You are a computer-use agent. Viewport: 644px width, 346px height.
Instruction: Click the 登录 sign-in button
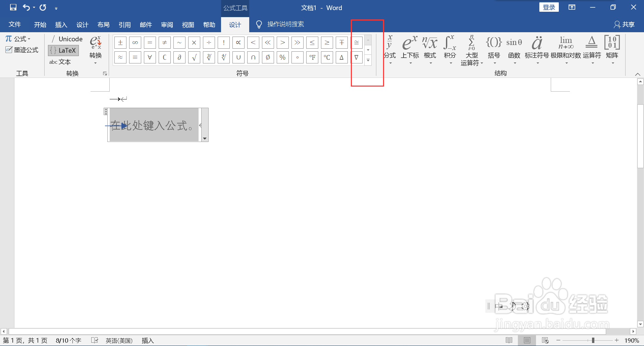tap(549, 7)
